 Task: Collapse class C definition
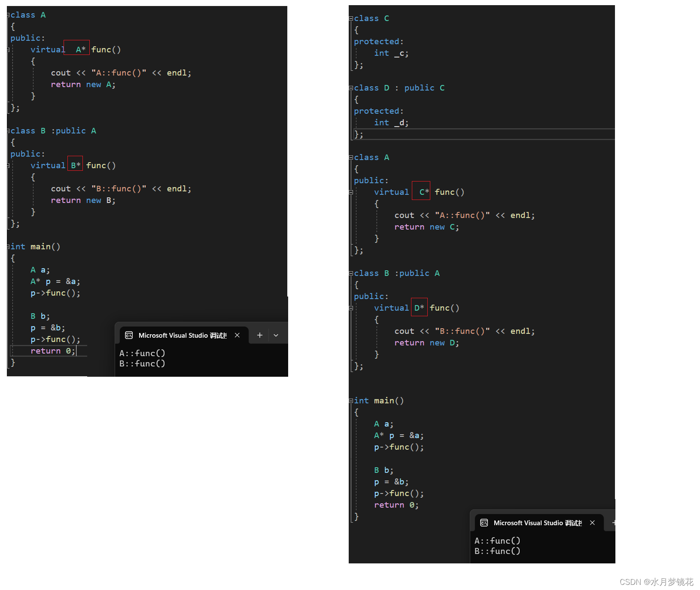tap(351, 18)
